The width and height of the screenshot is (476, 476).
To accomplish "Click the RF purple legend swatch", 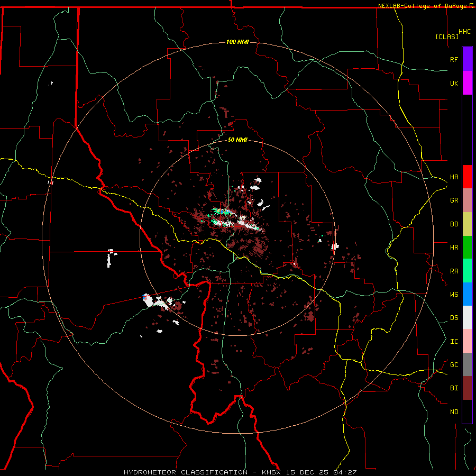I will (467, 59).
